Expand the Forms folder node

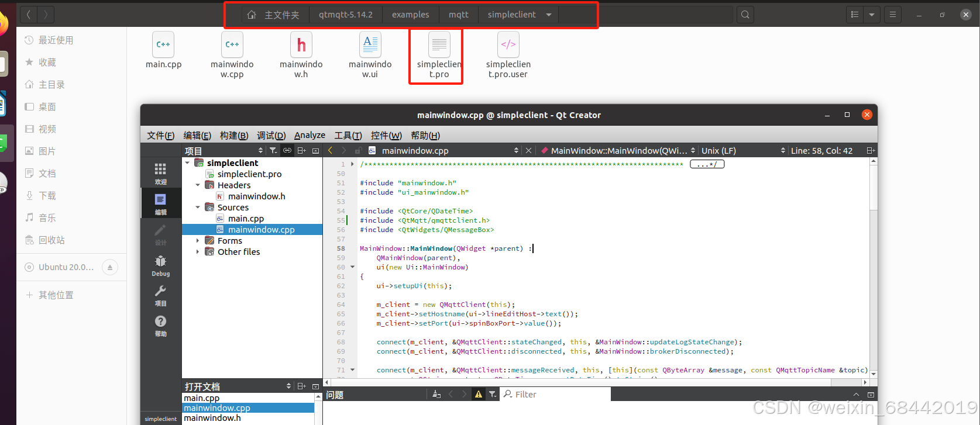click(198, 240)
